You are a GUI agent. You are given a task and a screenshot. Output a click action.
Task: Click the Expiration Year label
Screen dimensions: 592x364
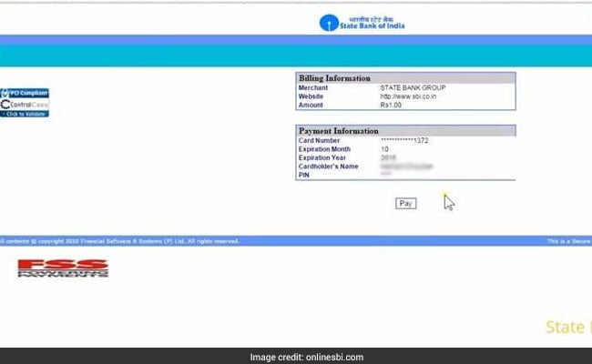[x=322, y=157]
